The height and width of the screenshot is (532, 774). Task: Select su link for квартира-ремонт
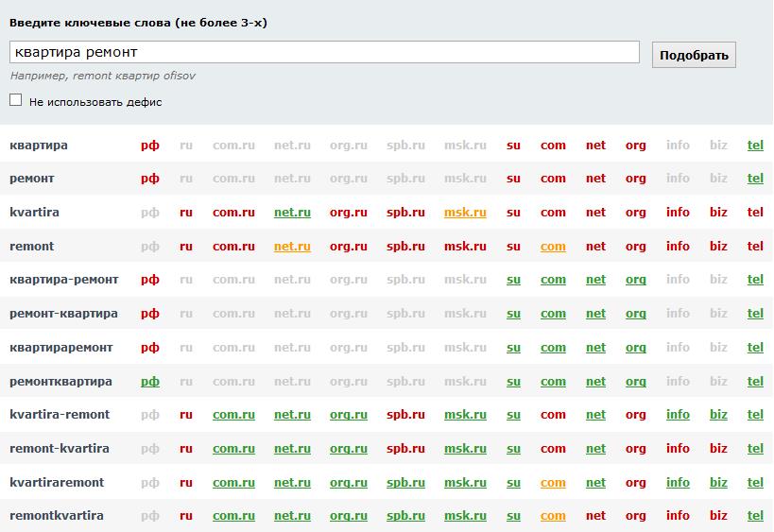coord(513,280)
